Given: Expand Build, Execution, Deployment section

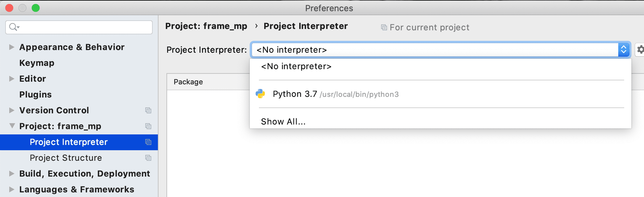Looking at the screenshot, I should (12, 174).
